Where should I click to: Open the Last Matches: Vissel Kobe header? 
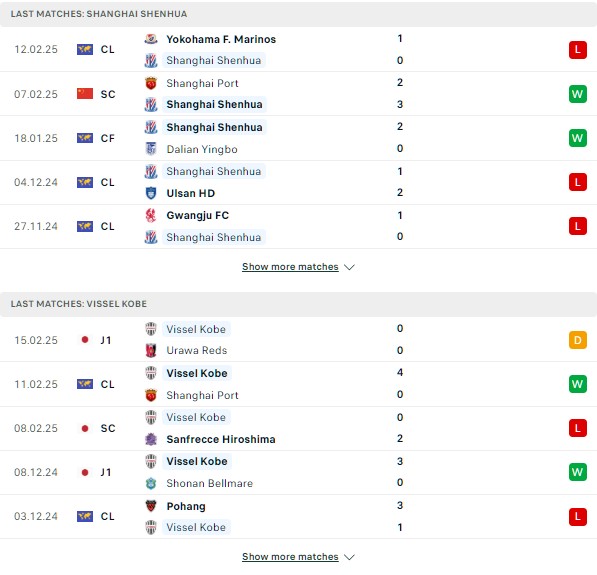click(298, 304)
